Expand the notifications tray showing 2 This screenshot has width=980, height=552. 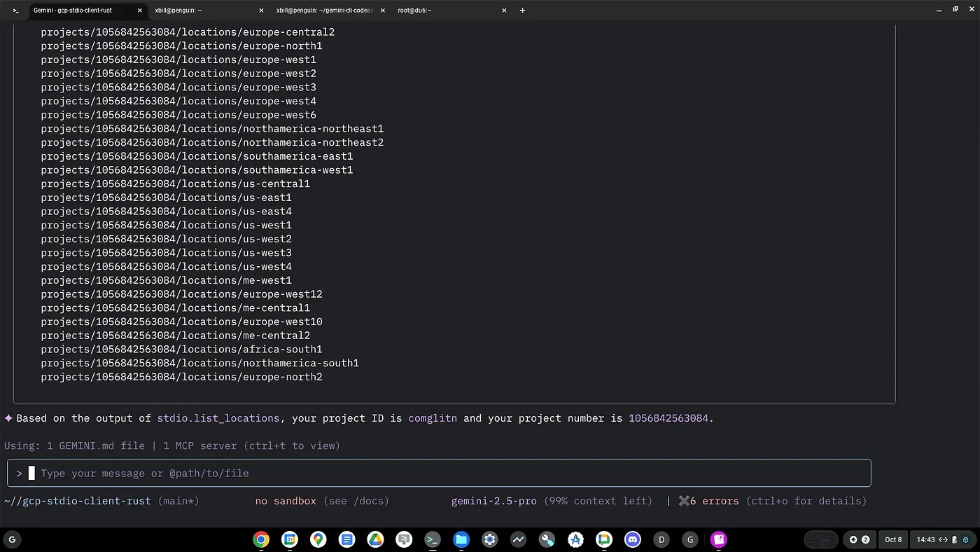859,539
